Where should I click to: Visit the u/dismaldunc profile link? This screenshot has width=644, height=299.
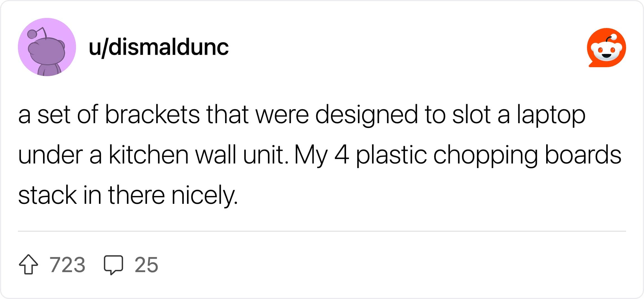(158, 47)
